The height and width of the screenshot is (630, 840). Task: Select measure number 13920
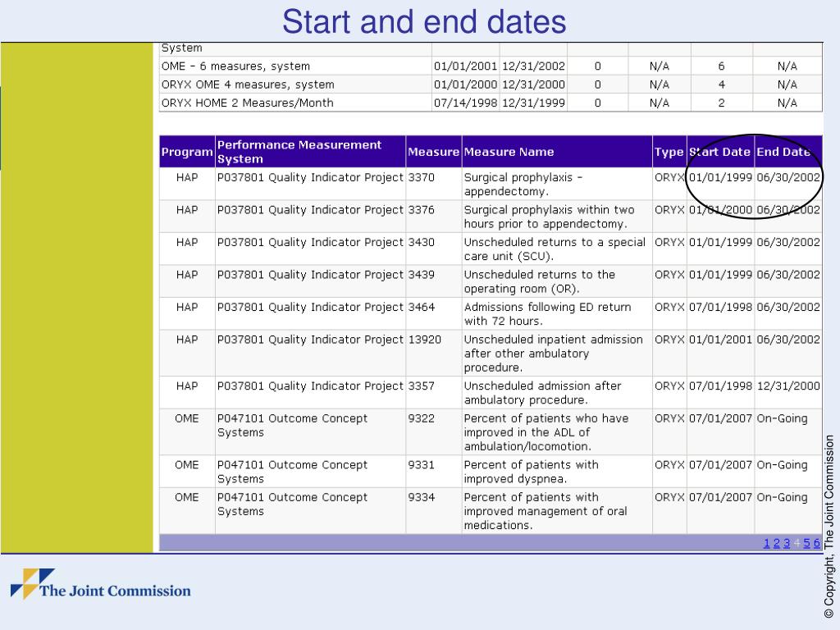click(x=424, y=340)
